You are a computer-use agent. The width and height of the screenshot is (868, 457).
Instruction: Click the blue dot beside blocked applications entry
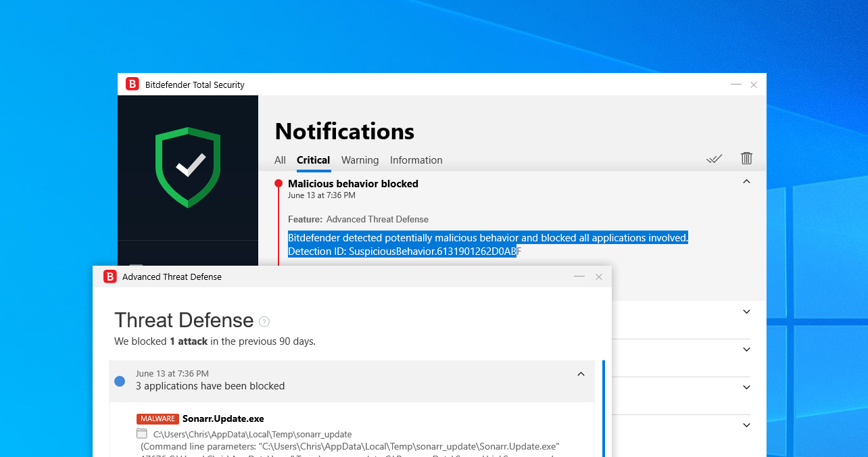(x=120, y=381)
